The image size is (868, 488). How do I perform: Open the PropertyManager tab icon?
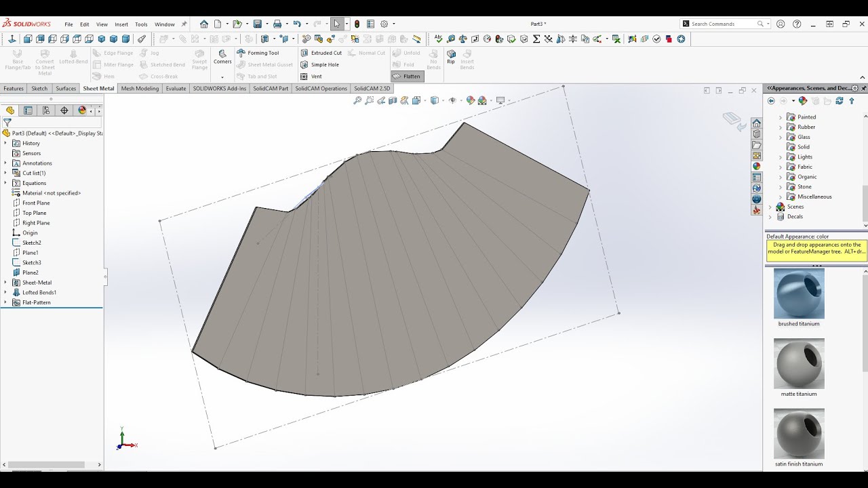tap(28, 110)
